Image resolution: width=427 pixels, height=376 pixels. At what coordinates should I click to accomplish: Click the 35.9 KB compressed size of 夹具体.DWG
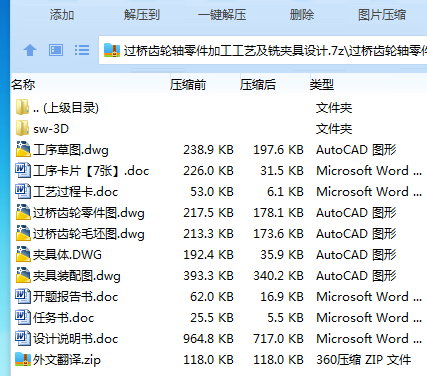[282, 255]
